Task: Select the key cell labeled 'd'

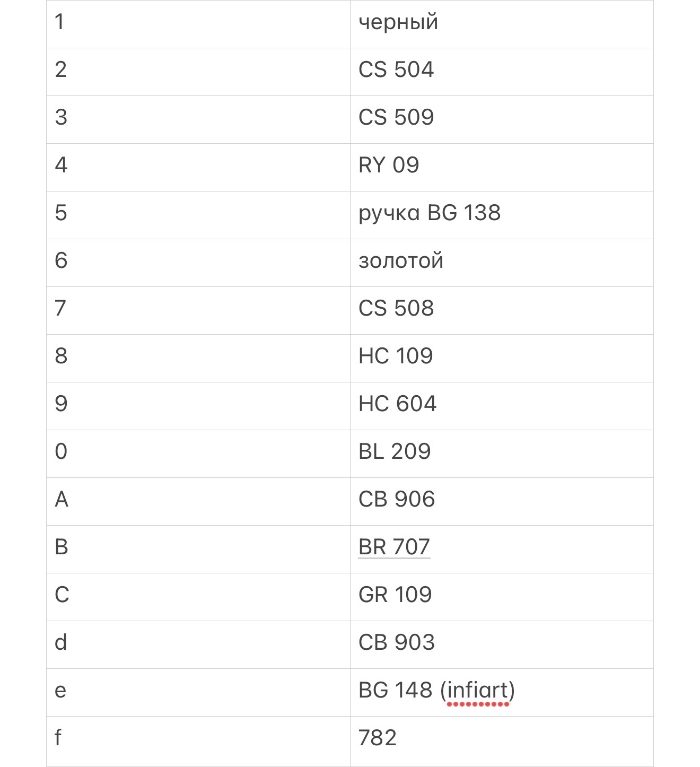Action: 198,644
